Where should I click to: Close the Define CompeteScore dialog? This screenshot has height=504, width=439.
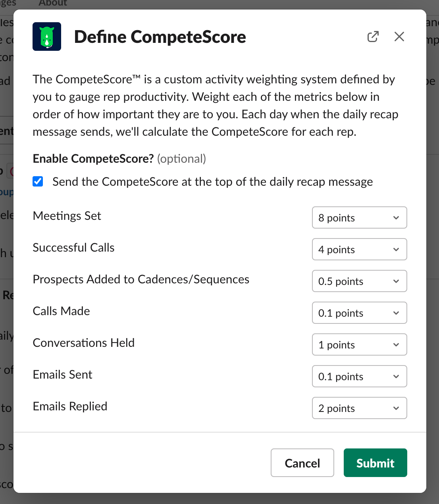[399, 37]
